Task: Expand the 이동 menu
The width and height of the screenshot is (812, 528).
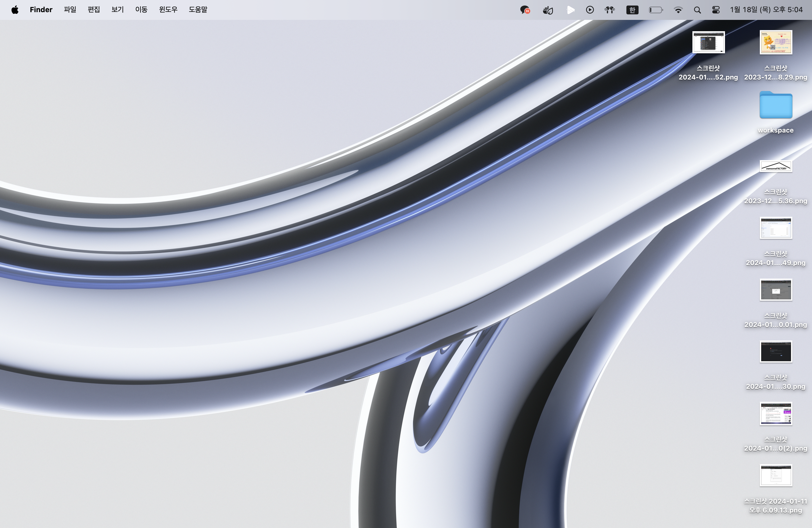Action: click(141, 10)
